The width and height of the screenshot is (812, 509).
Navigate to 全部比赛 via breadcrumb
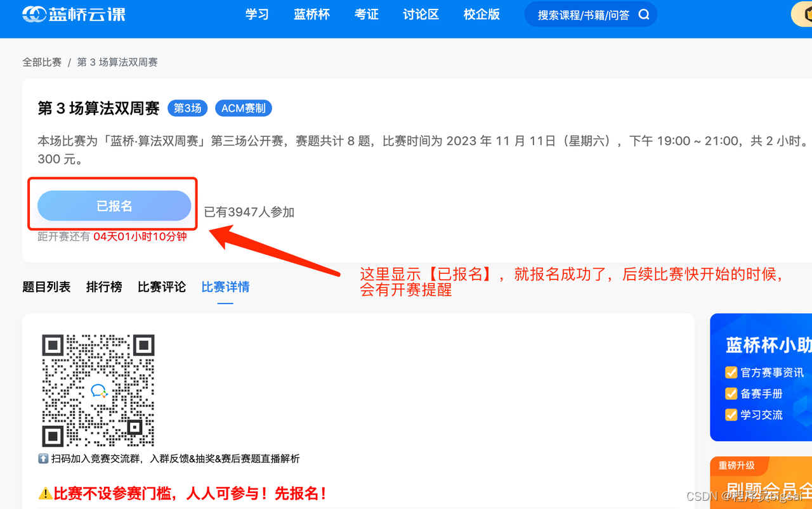(42, 61)
